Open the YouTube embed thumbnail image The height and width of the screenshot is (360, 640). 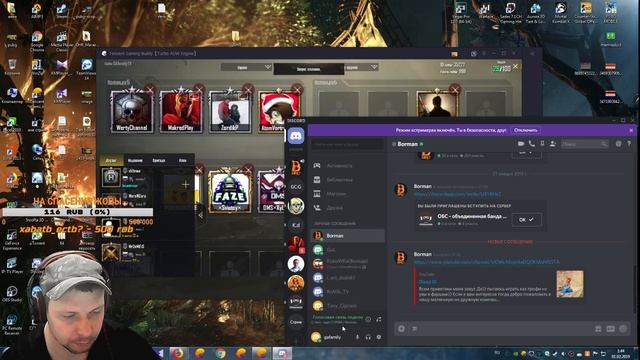pyautogui.click(x=570, y=284)
